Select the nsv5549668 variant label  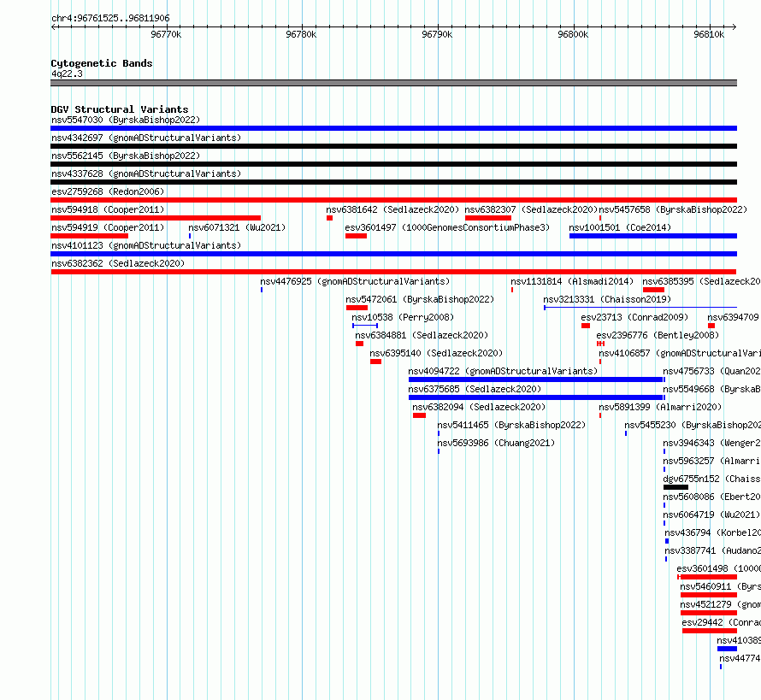[711, 389]
